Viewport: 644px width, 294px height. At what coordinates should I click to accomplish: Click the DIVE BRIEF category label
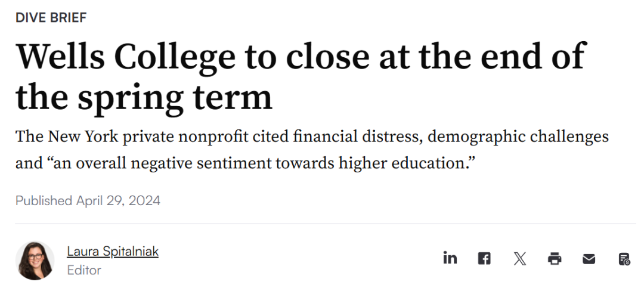(x=51, y=18)
